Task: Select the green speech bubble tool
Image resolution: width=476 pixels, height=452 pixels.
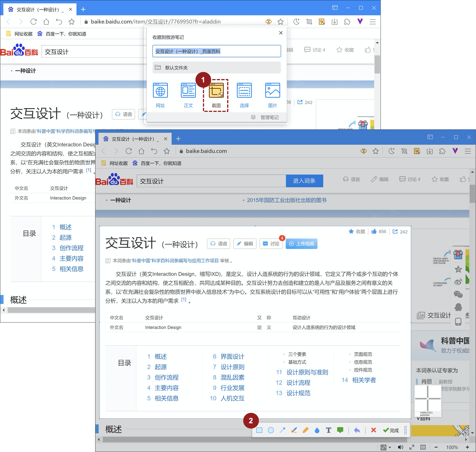Action: 340,430
